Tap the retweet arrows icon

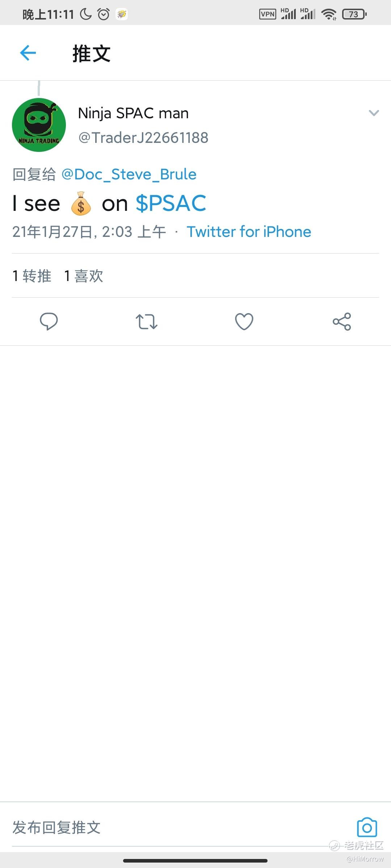coord(146,322)
